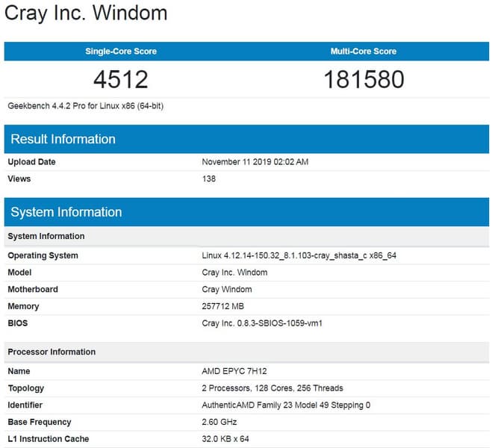Click the processor name AMD EPYC 7H12
Viewport: 492px width, 448px height.
(235, 371)
